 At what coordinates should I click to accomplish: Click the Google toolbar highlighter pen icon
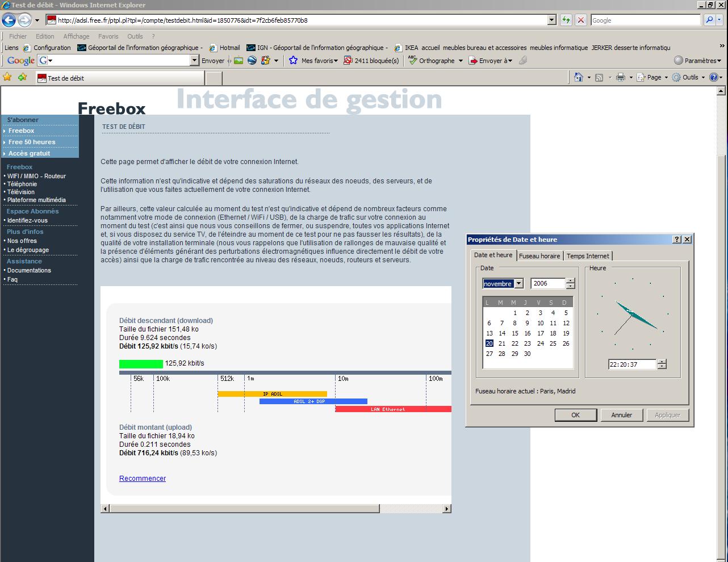coord(523,60)
